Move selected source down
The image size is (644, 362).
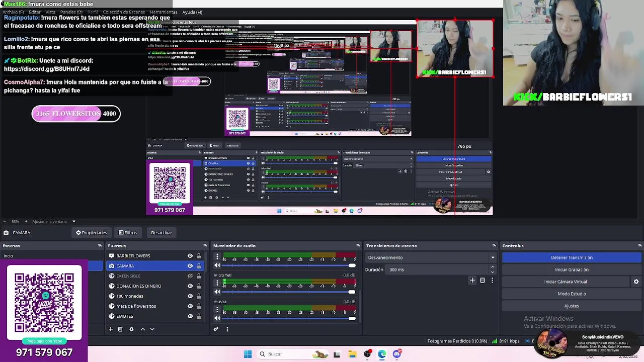pyautogui.click(x=152, y=329)
